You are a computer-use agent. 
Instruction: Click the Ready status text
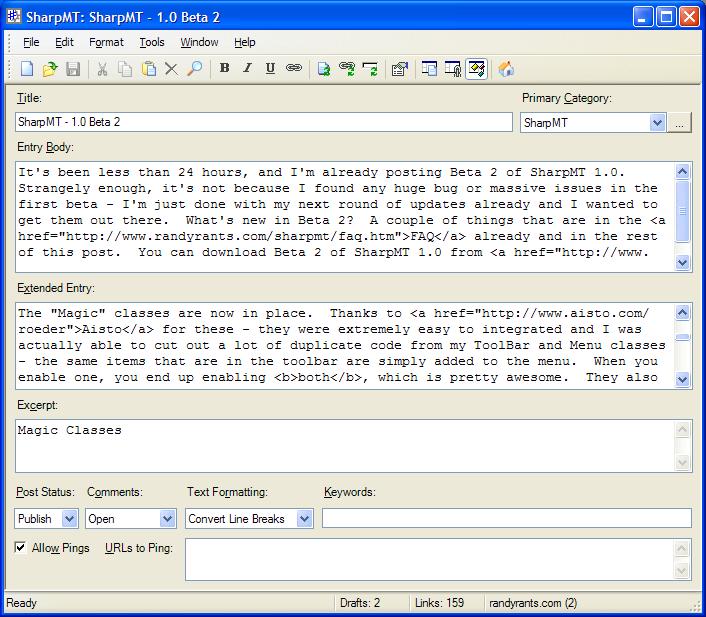[22, 603]
